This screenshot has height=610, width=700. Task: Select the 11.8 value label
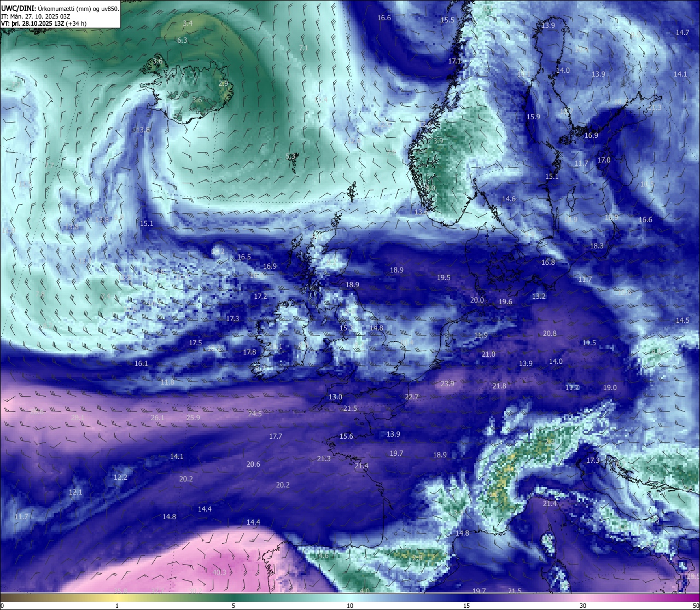click(167, 382)
